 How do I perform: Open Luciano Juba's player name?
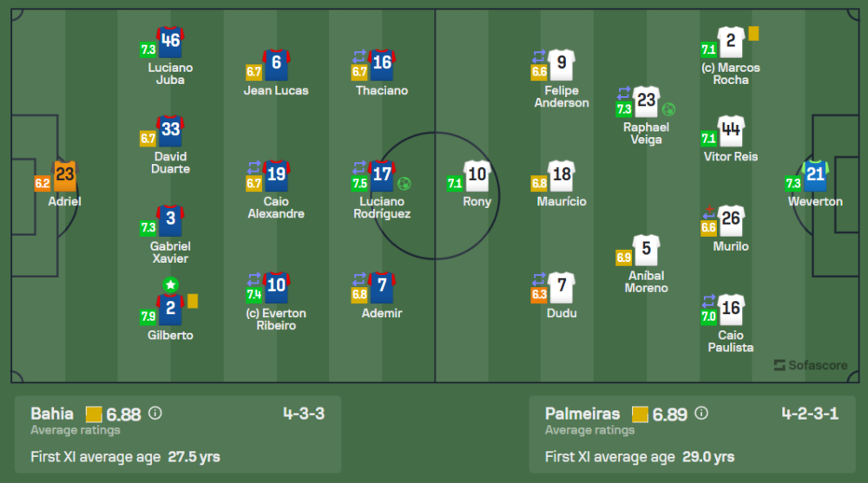170,74
